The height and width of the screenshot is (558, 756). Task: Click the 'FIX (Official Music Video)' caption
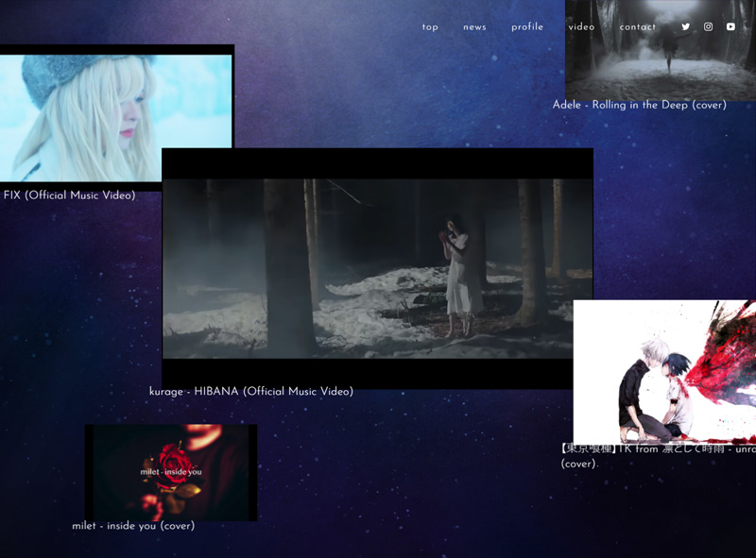click(69, 195)
